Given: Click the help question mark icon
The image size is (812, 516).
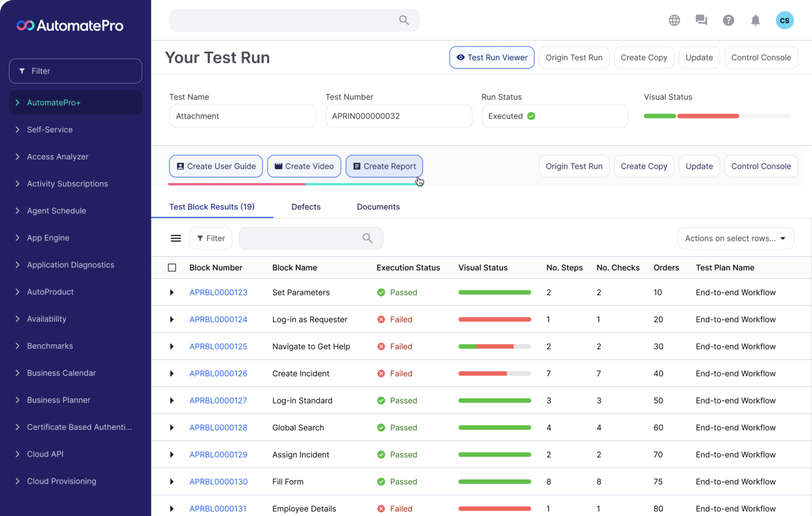Looking at the screenshot, I should [x=728, y=20].
